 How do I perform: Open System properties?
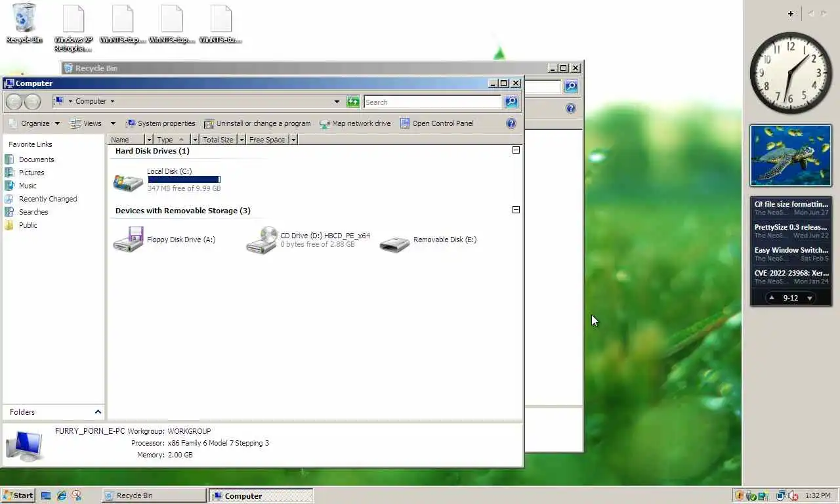pos(160,123)
